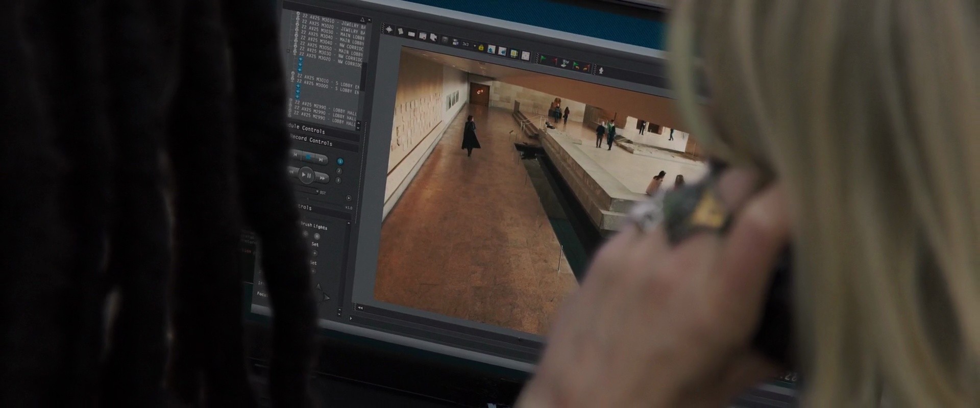This screenshot has height=408, width=980.
Task: Select camera row 'M3000 - S LOBBY'
Action: click(328, 86)
